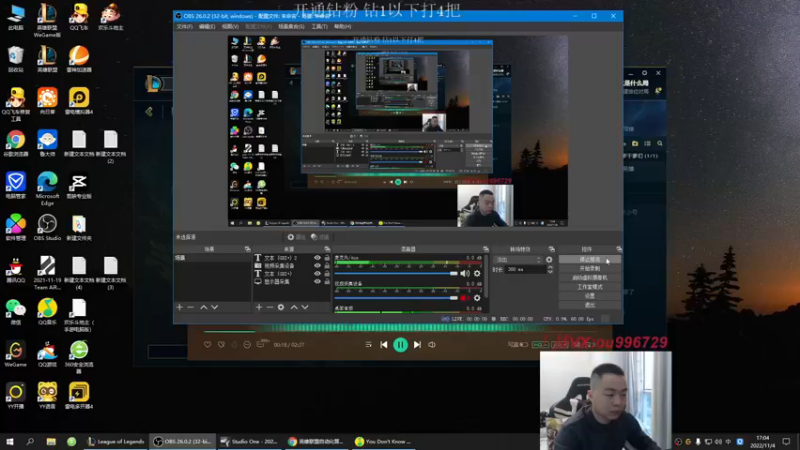Viewport: 800px width, 450px height.
Task: Click the Start Virtual Camera button
Action: click(x=590, y=278)
